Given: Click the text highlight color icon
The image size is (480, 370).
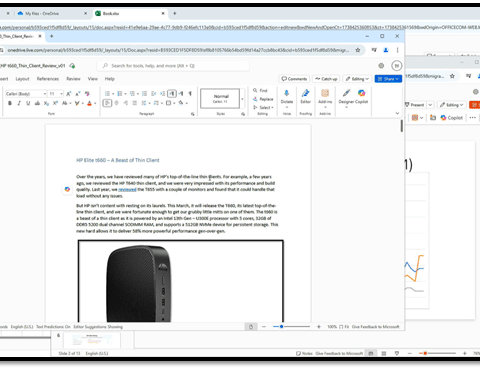Looking at the screenshot, I should pyautogui.click(x=77, y=103).
